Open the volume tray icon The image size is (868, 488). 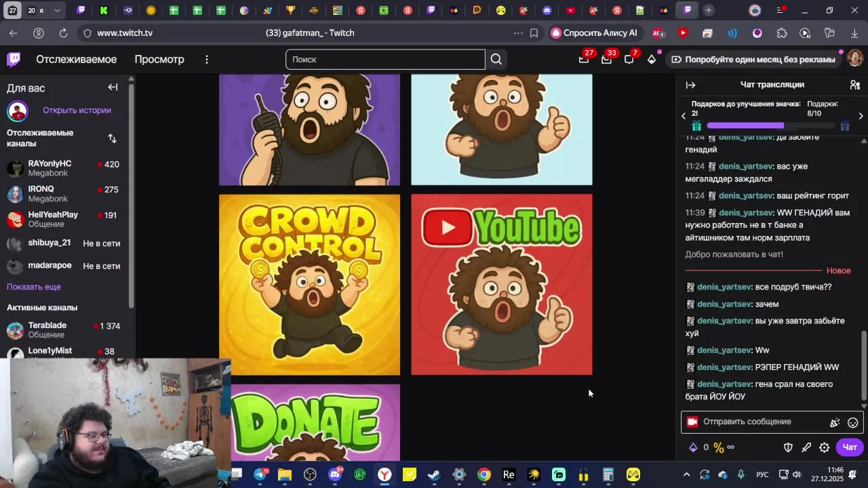[797, 474]
